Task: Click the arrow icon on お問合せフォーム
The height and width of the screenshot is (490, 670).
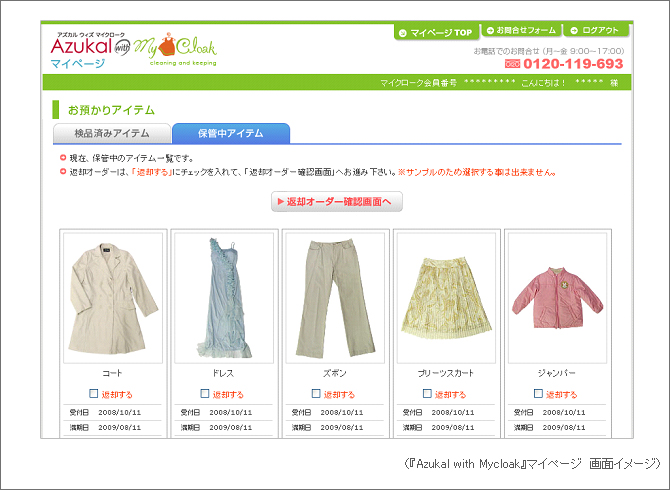Action: pyautogui.click(x=490, y=30)
